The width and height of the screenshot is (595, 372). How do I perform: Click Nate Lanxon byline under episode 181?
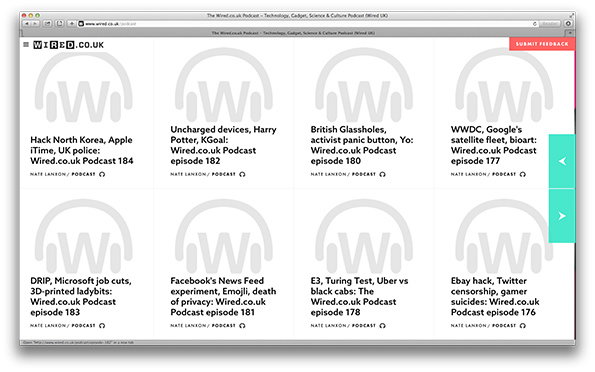[188, 325]
